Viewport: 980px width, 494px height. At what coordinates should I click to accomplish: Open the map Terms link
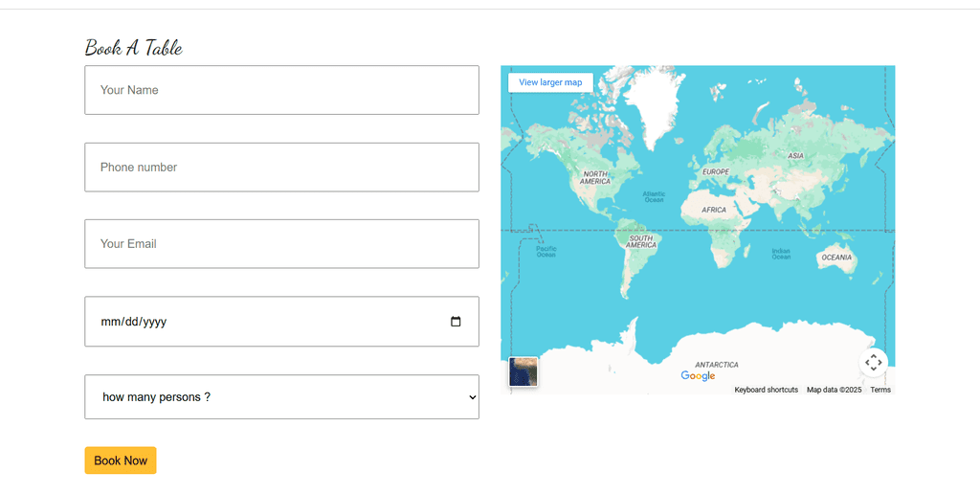(x=880, y=390)
